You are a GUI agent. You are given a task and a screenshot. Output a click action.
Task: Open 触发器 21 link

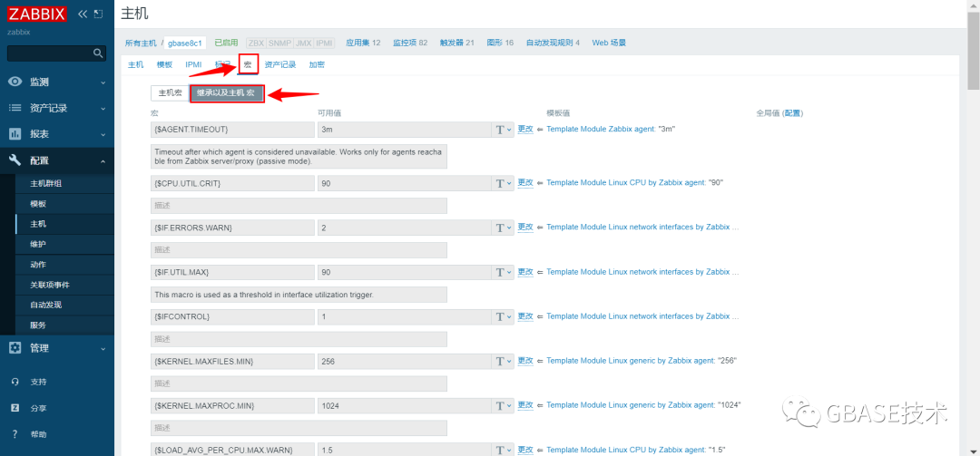456,44
